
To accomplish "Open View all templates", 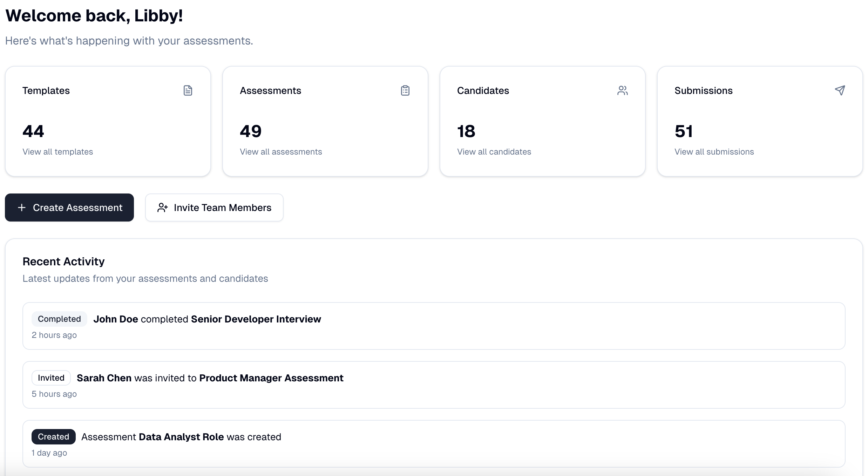I will click(58, 152).
